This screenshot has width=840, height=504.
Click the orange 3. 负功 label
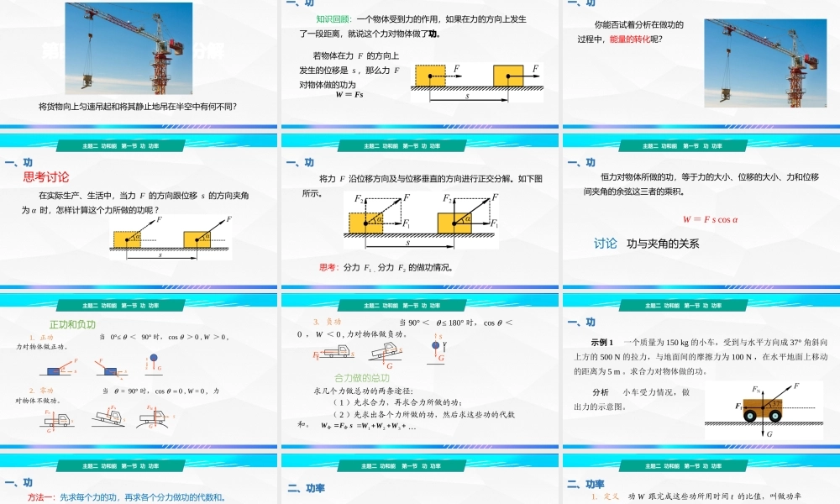[327, 322]
